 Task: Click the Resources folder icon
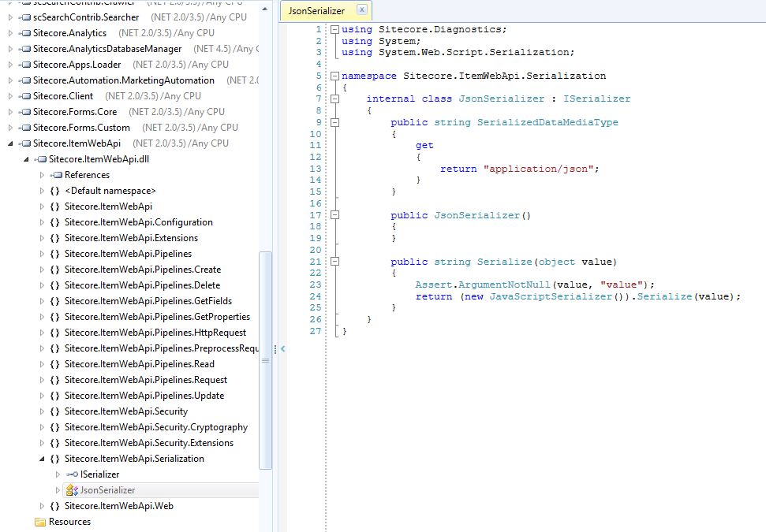tap(40, 522)
